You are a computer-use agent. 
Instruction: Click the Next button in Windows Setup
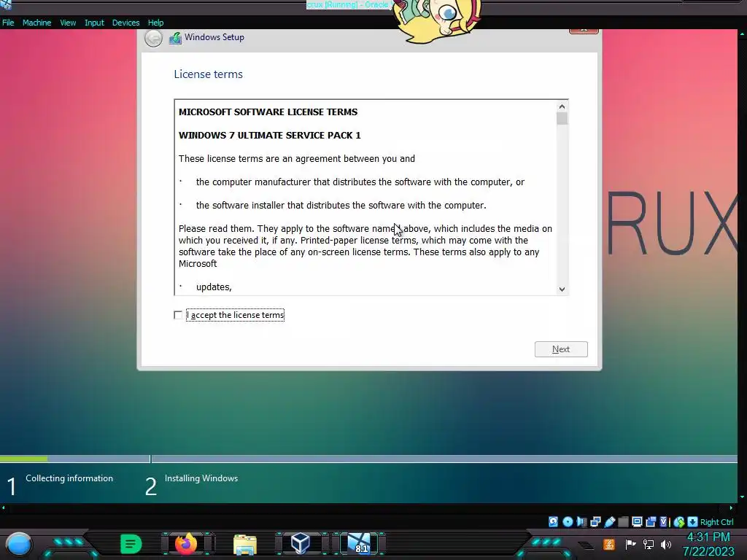tap(561, 349)
